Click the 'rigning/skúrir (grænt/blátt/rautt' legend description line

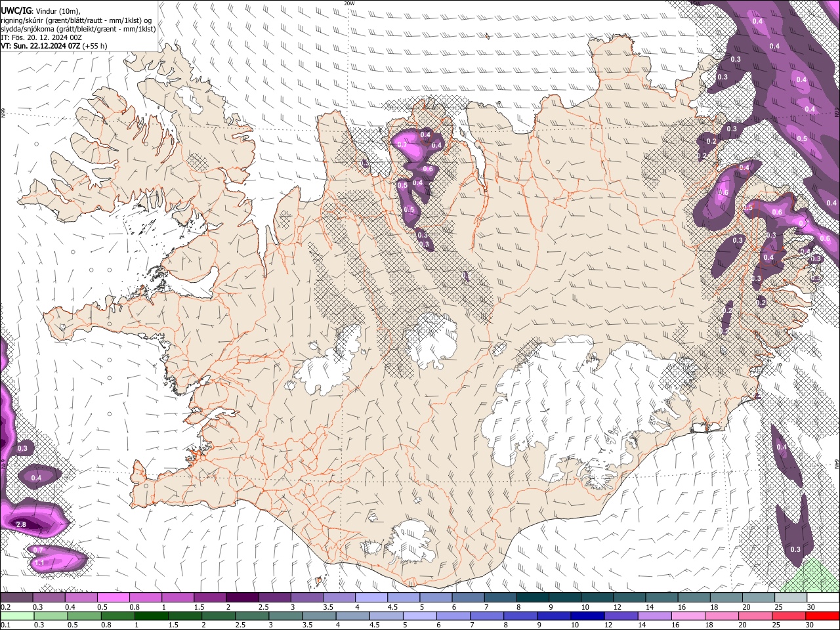77,20
